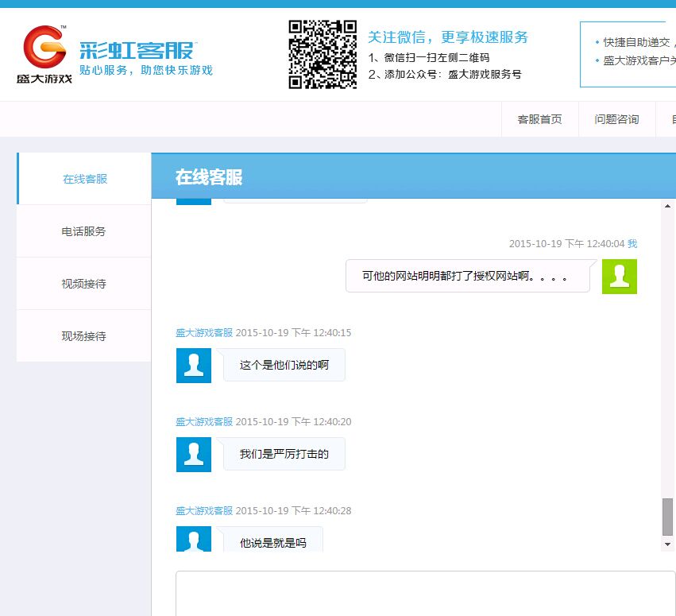The image size is (676, 616).
Task: Go to the 现场接待 sidebar tab
Action: click(x=84, y=336)
